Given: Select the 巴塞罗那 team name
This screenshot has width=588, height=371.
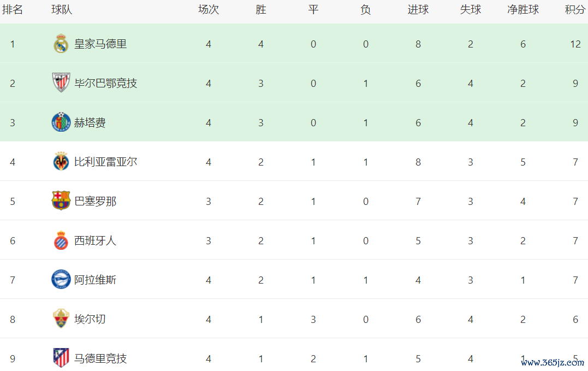Looking at the screenshot, I should [x=95, y=201].
